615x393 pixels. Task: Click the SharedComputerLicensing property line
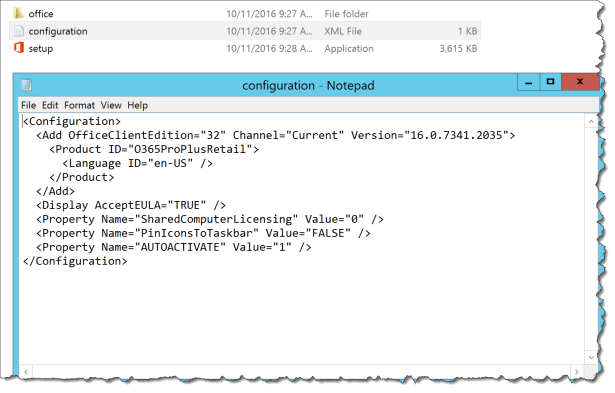point(210,219)
